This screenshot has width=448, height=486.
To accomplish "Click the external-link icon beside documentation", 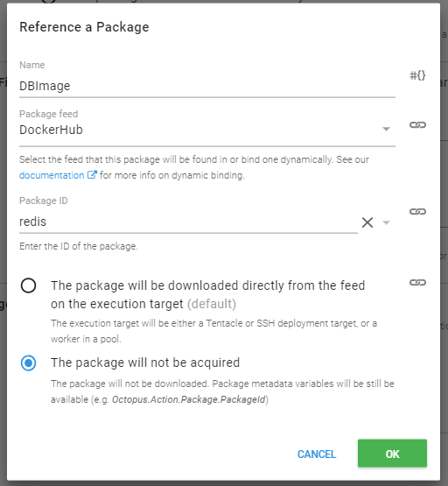I will point(92,175).
